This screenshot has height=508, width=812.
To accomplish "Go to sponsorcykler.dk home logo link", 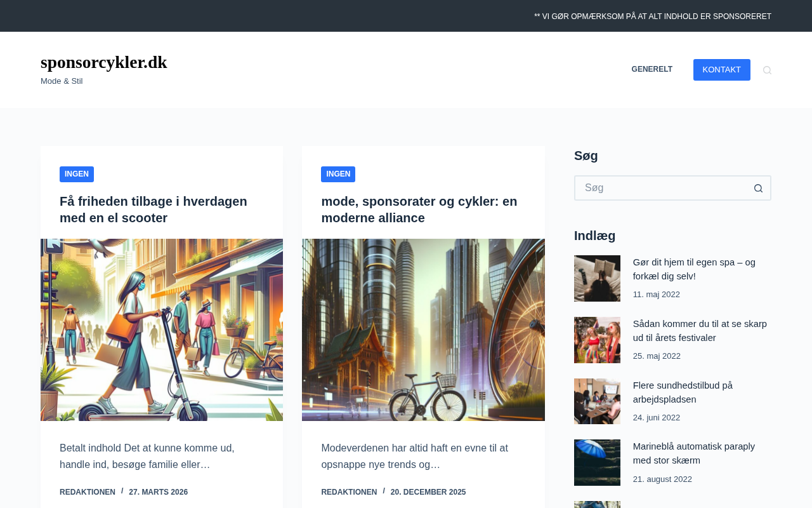I will click(x=104, y=62).
